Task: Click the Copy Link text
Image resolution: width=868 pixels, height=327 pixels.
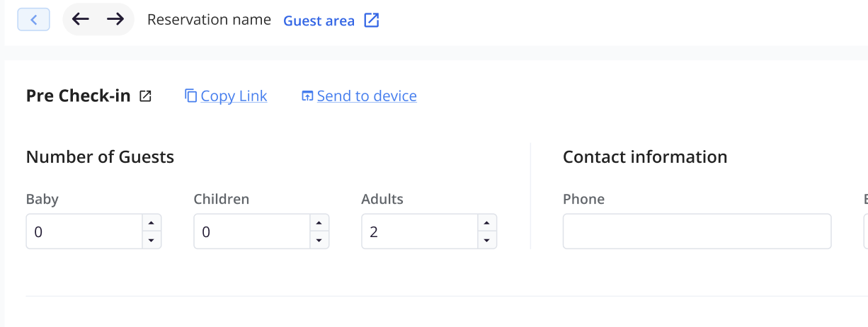Action: point(234,96)
